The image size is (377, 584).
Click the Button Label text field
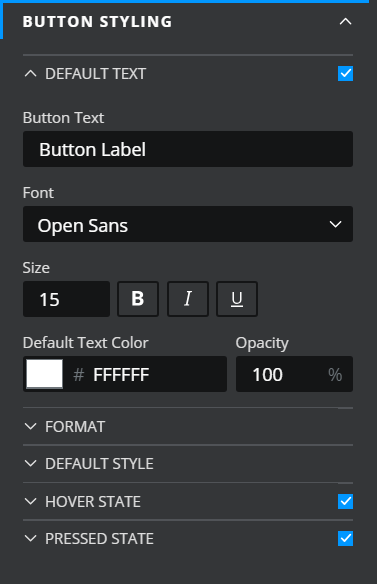[188, 149]
